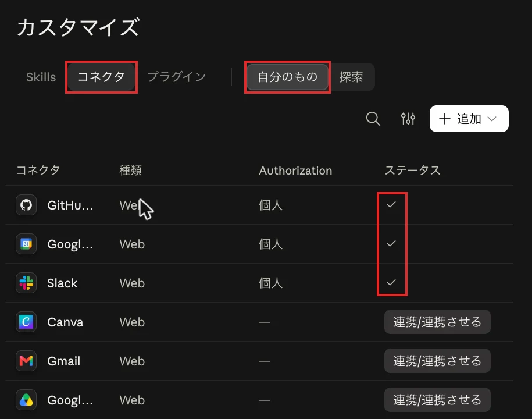The width and height of the screenshot is (532, 419).
Task: Show the 自分のもの view
Action: (x=287, y=77)
